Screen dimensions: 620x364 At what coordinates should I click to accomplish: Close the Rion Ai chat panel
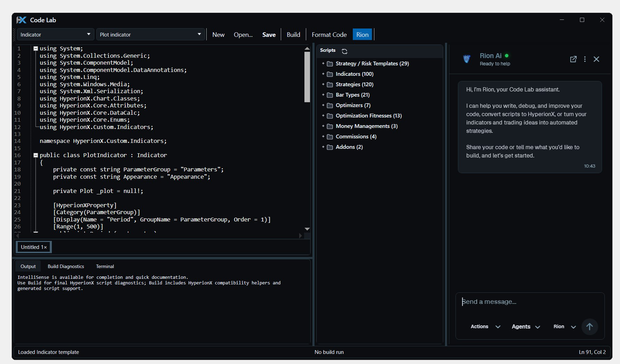point(596,59)
